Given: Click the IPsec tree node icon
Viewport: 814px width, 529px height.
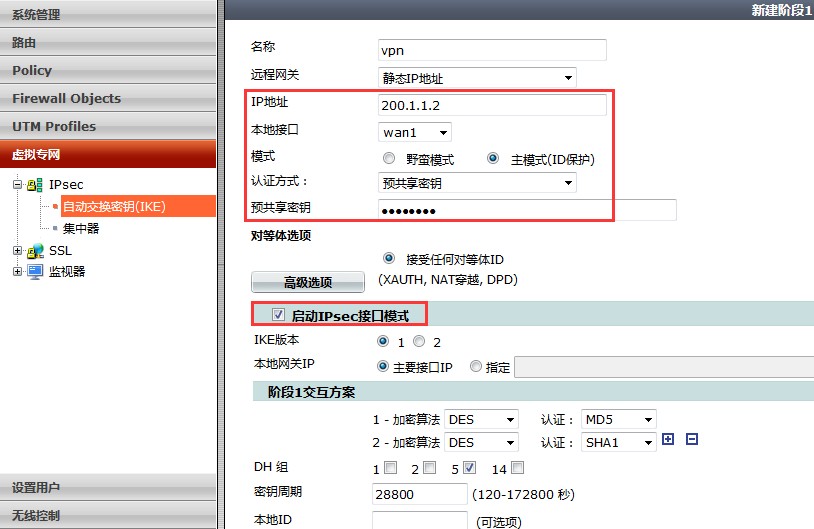Looking at the screenshot, I should (x=35, y=185).
